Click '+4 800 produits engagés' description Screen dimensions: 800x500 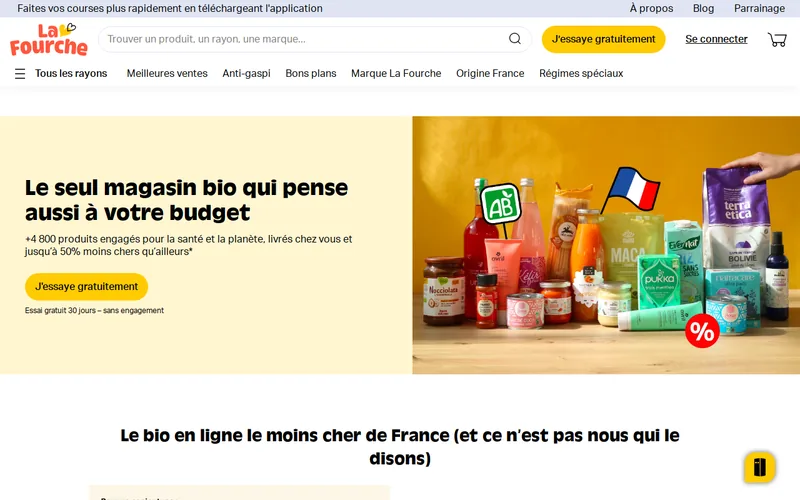pos(188,245)
